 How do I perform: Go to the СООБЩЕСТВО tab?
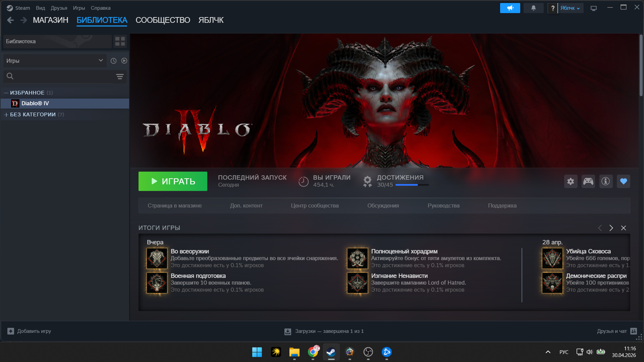(x=163, y=20)
